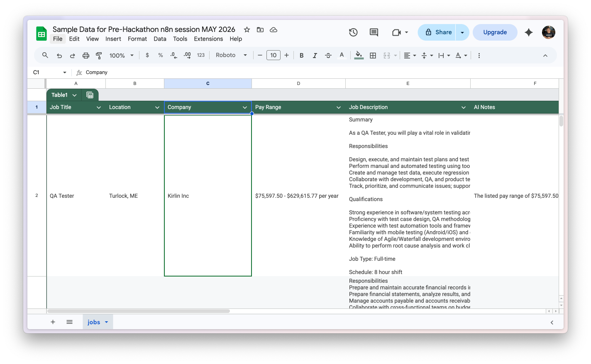Open the fill color bucket
This screenshot has width=591, height=364.
tap(359, 56)
